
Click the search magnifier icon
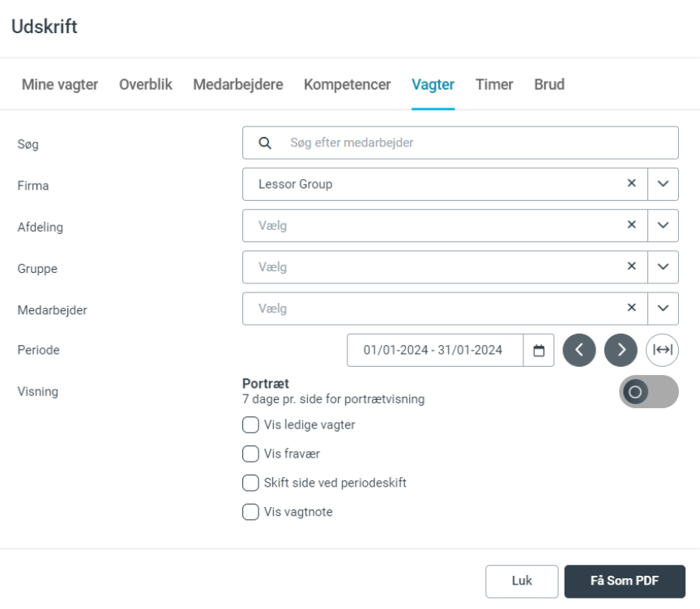click(265, 143)
